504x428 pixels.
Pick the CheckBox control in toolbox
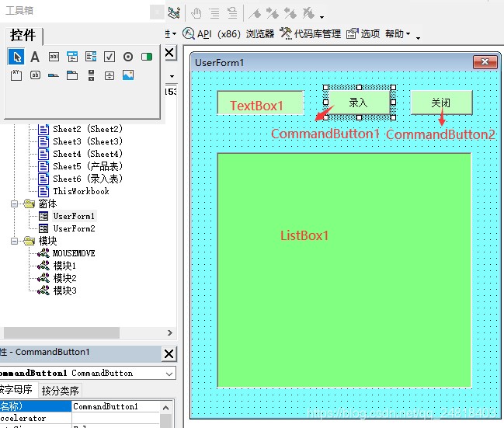[x=109, y=57]
